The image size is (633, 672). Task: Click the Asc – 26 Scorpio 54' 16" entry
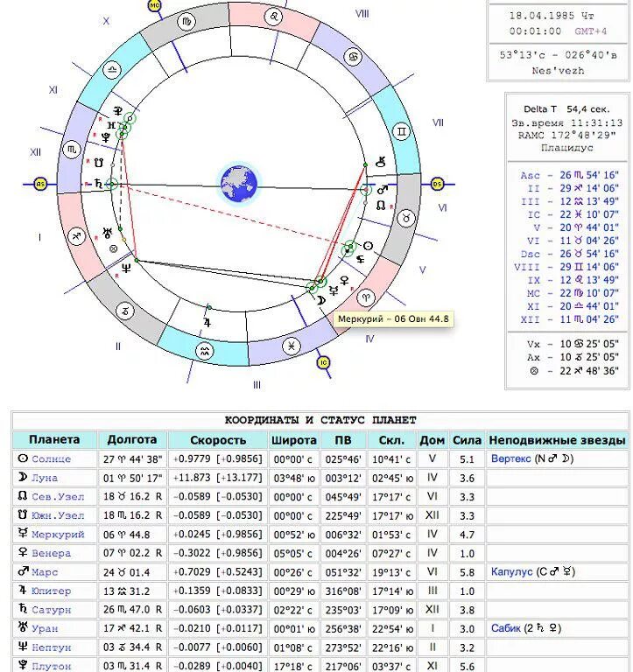coord(569,175)
